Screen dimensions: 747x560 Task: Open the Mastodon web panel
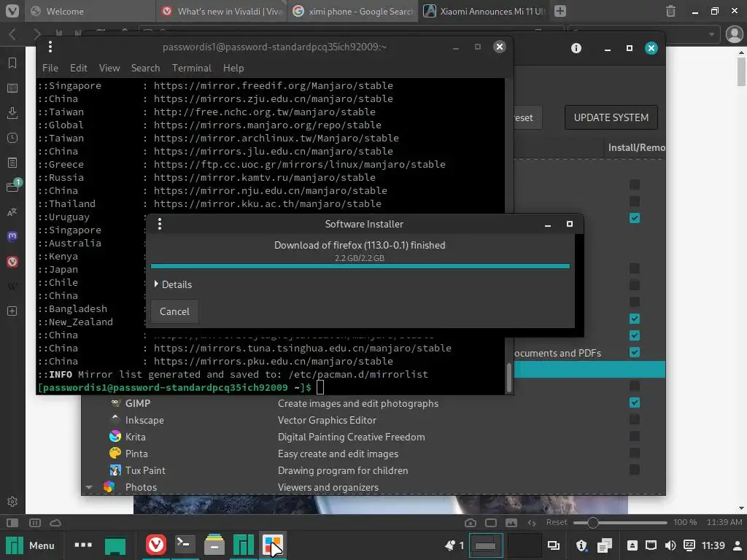[x=12, y=236]
